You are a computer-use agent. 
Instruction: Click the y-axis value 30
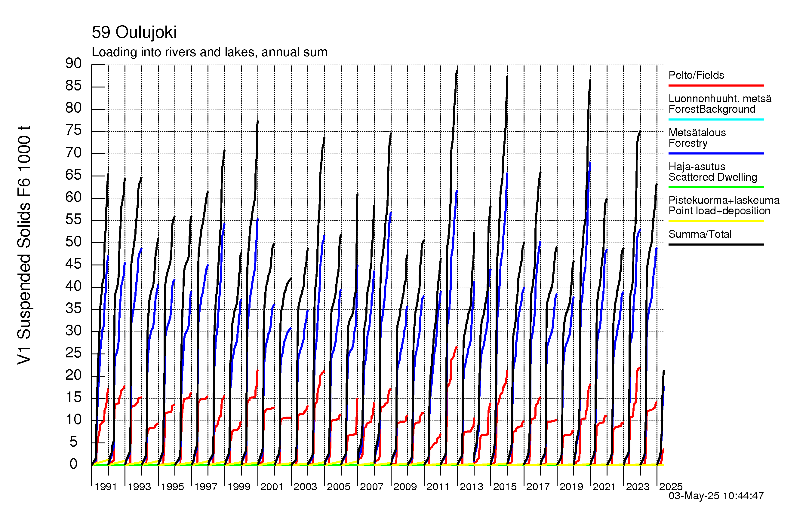point(73,331)
